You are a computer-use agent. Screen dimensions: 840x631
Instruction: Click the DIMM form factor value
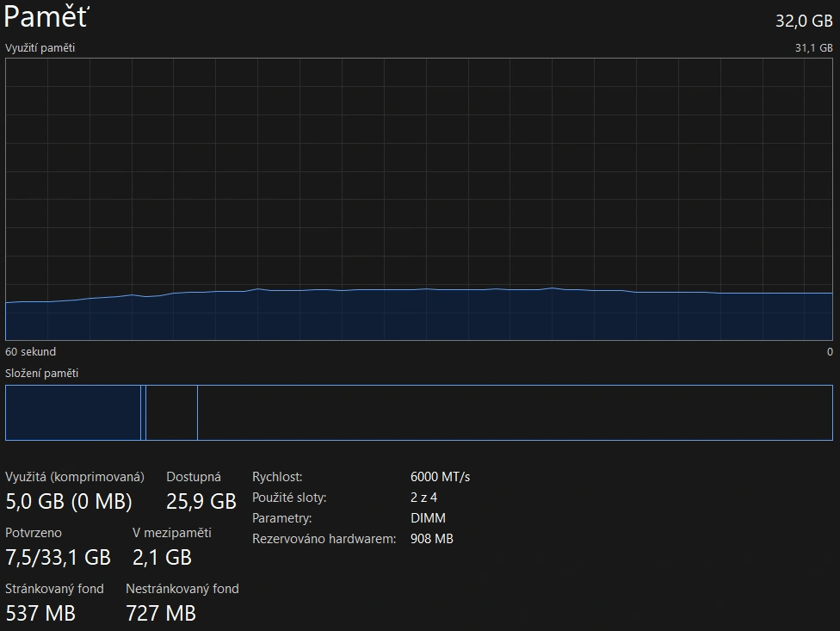coord(429,518)
